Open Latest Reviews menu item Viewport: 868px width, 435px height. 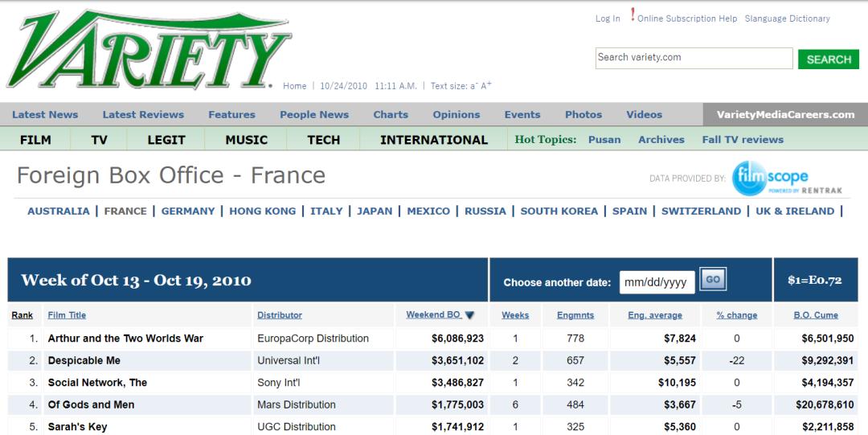click(143, 115)
